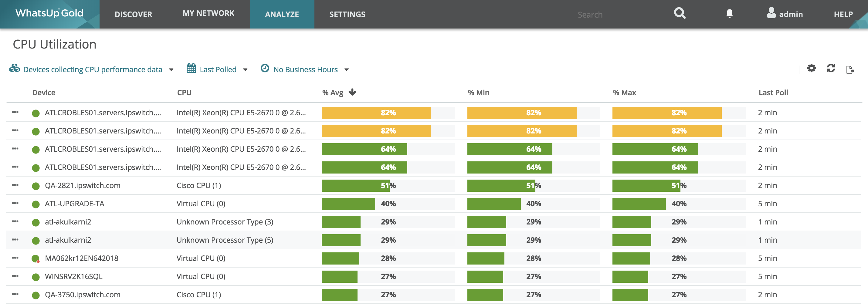Open the Settings menu
The width and height of the screenshot is (868, 307).
pos(347,14)
